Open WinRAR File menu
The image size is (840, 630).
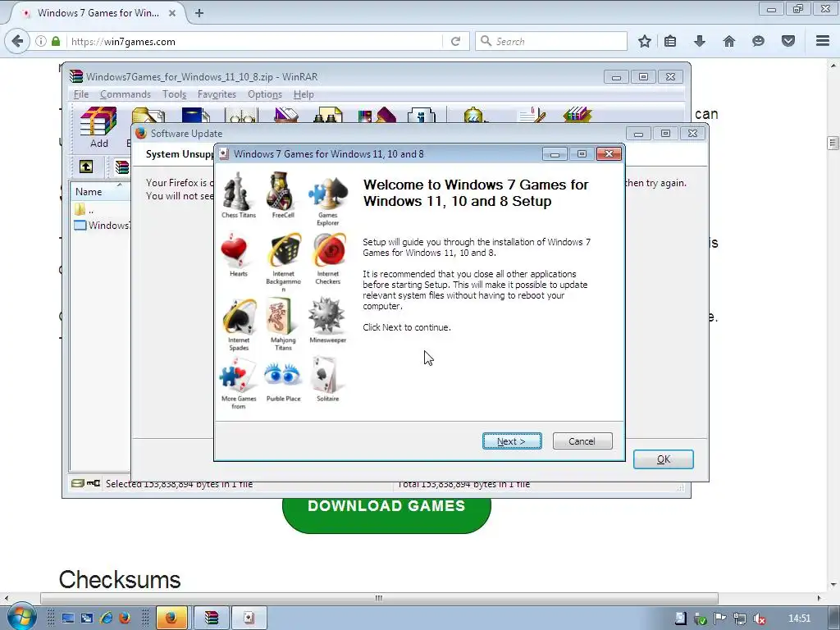pyautogui.click(x=81, y=94)
